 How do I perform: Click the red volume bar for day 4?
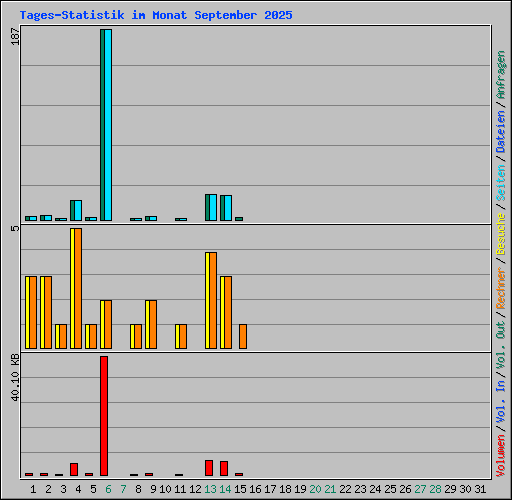(x=74, y=469)
